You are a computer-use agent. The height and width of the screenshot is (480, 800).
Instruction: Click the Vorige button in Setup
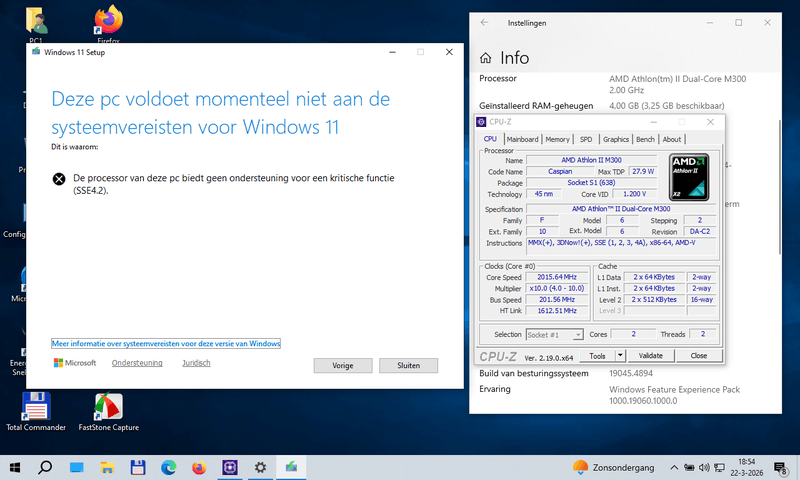point(343,365)
